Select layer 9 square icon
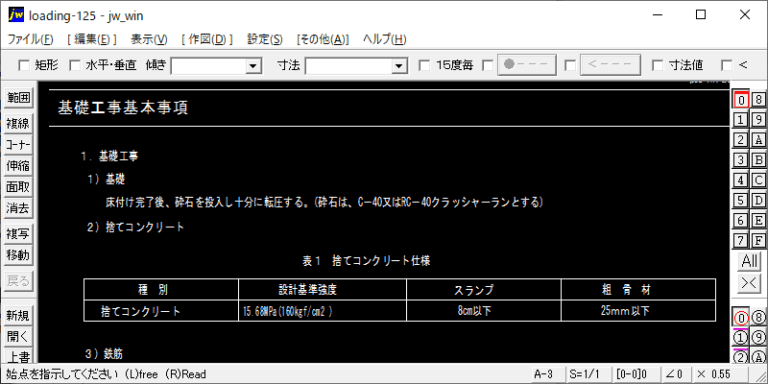Viewport: 768px width, 384px height. 759,120
